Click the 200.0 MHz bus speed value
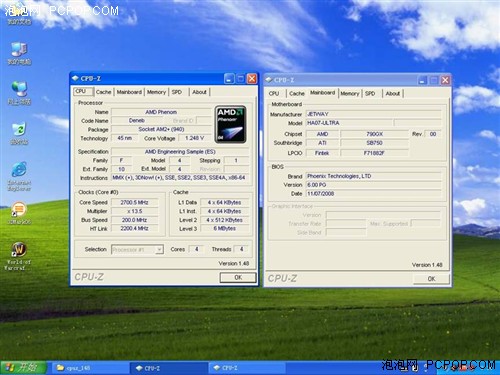The width and height of the screenshot is (500, 375). click(134, 220)
